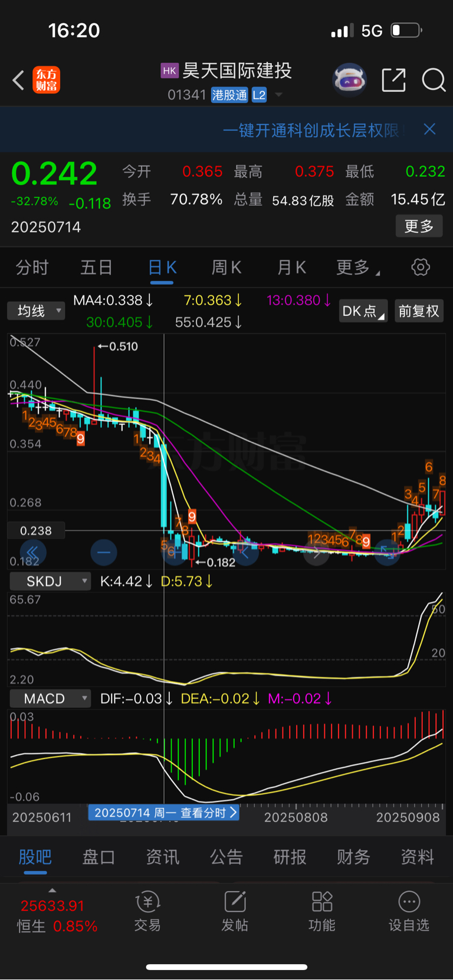453x980 pixels.
Task: Open the 盘口 tab
Action: (99, 857)
